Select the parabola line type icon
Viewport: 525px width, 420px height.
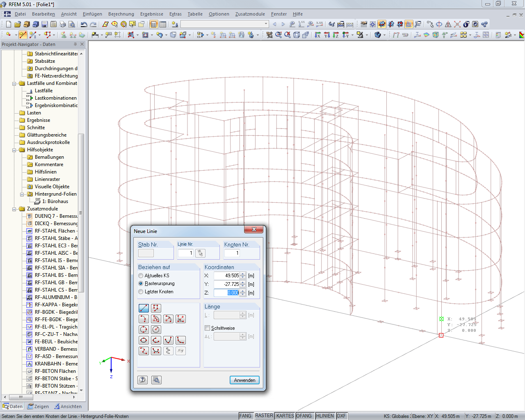pos(168,340)
